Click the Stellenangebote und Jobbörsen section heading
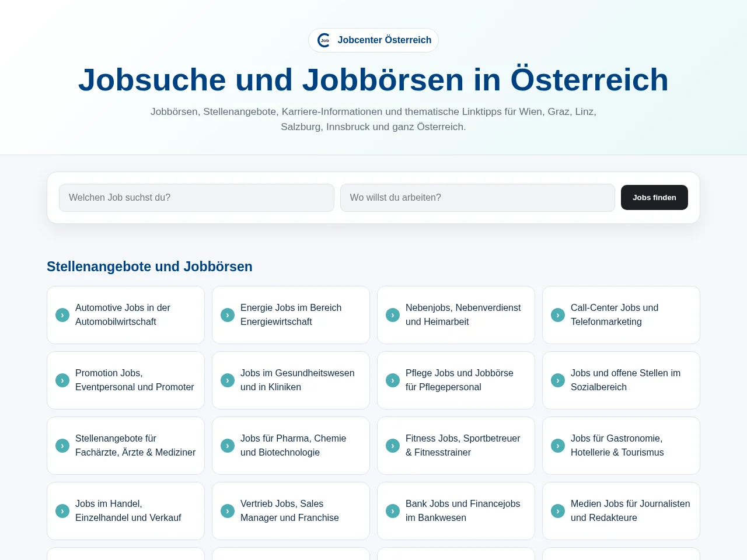 pyautogui.click(x=149, y=267)
